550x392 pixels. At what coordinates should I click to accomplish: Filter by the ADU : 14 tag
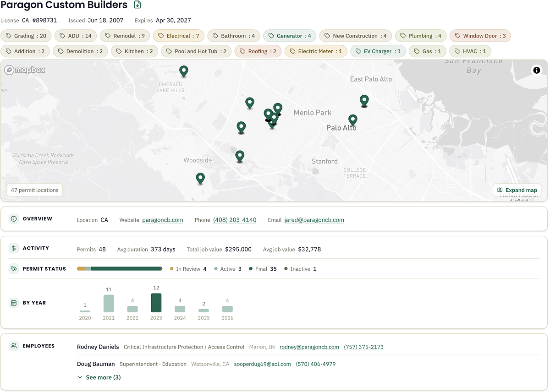tap(76, 36)
